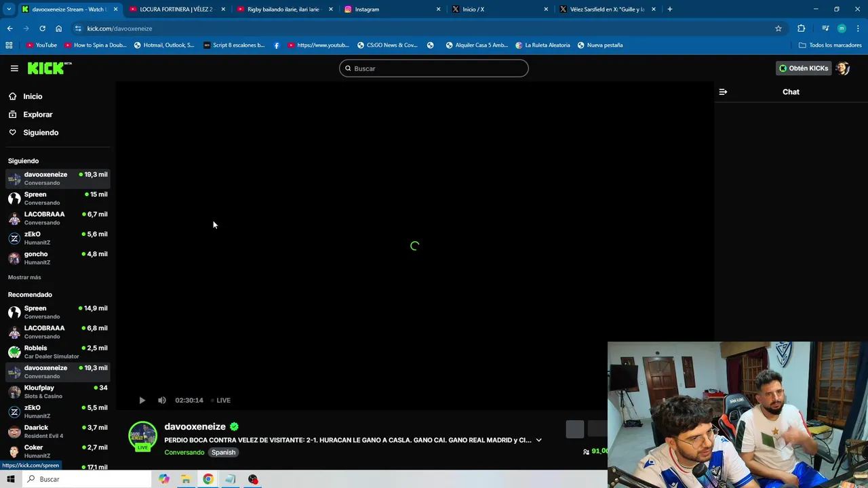Click the KICK logo
This screenshot has height=488, width=868.
tap(50, 68)
